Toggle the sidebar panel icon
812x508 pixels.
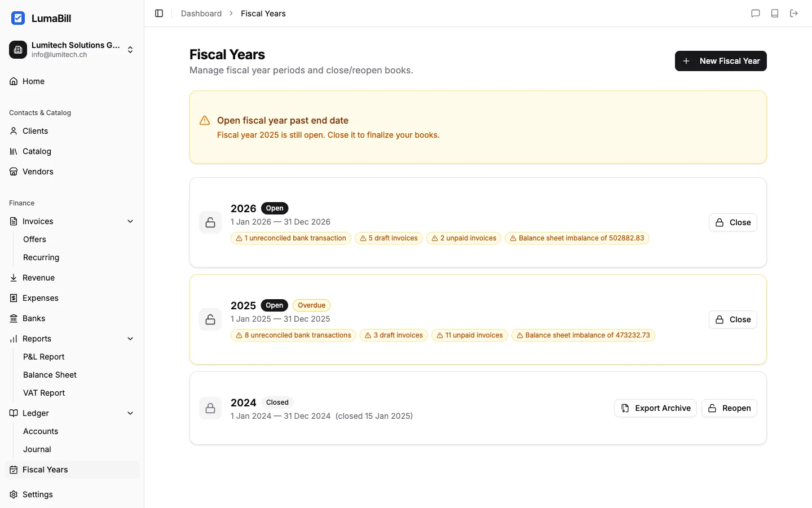[159, 14]
